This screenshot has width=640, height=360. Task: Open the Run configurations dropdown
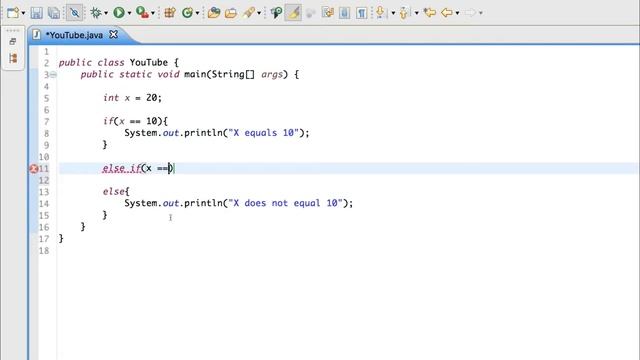click(x=130, y=13)
